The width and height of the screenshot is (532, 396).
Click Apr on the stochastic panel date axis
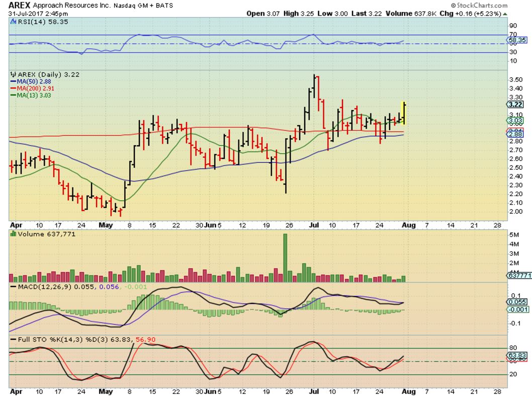pos(16,391)
